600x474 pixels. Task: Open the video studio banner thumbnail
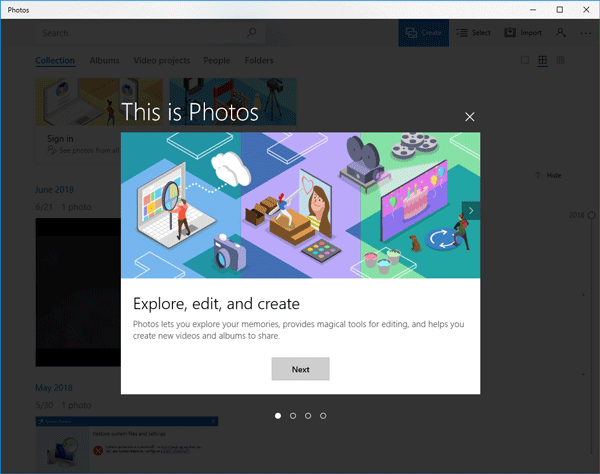(233, 102)
